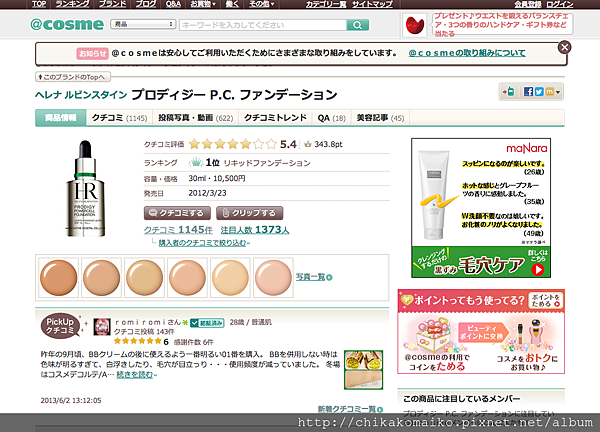Open その他 menu in top bar
Screen dimensions: 600x432
pos(262,4)
